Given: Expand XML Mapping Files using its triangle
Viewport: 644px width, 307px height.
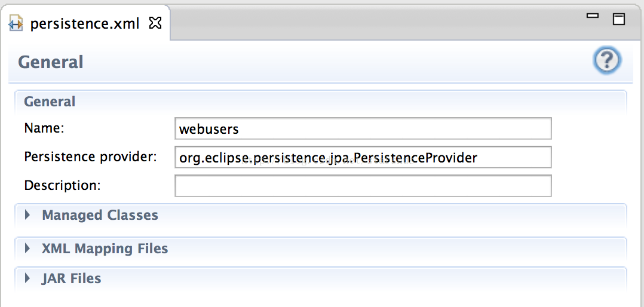Looking at the screenshot, I should (x=27, y=248).
